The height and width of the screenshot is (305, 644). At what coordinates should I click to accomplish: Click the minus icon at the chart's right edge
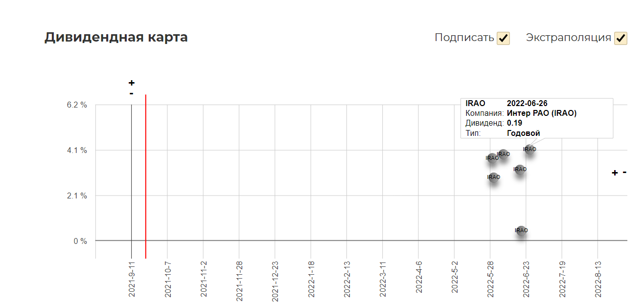pyautogui.click(x=625, y=172)
